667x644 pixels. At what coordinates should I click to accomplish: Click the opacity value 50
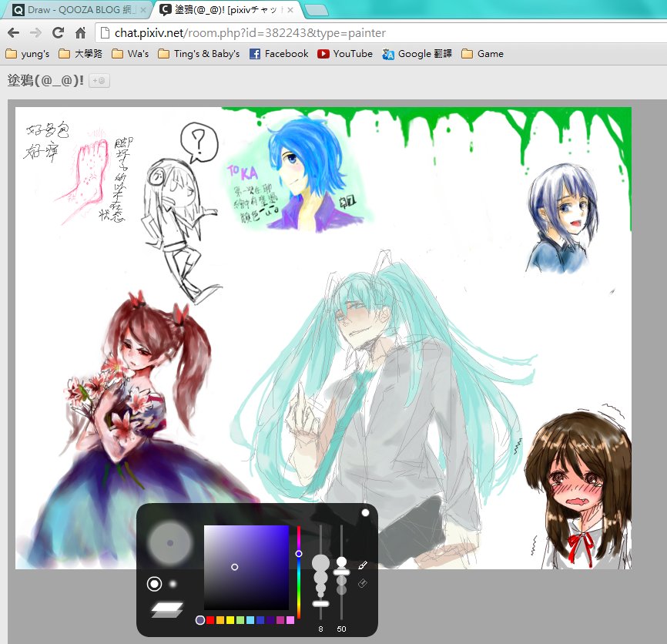pos(341,629)
